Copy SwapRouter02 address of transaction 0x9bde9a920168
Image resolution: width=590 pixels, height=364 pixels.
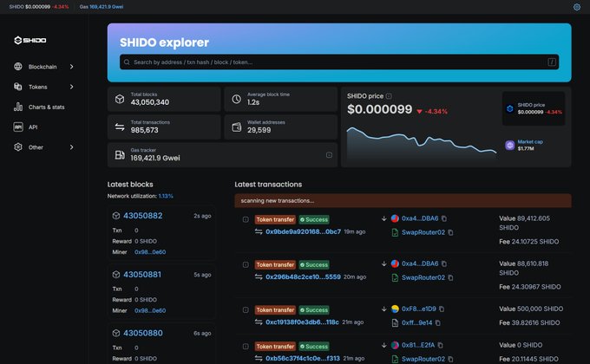pyautogui.click(x=450, y=232)
